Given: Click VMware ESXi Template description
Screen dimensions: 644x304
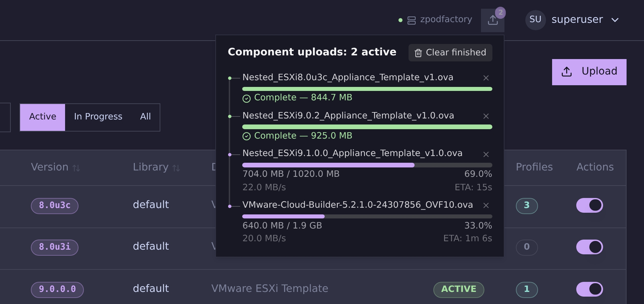Looking at the screenshot, I should 270,289.
